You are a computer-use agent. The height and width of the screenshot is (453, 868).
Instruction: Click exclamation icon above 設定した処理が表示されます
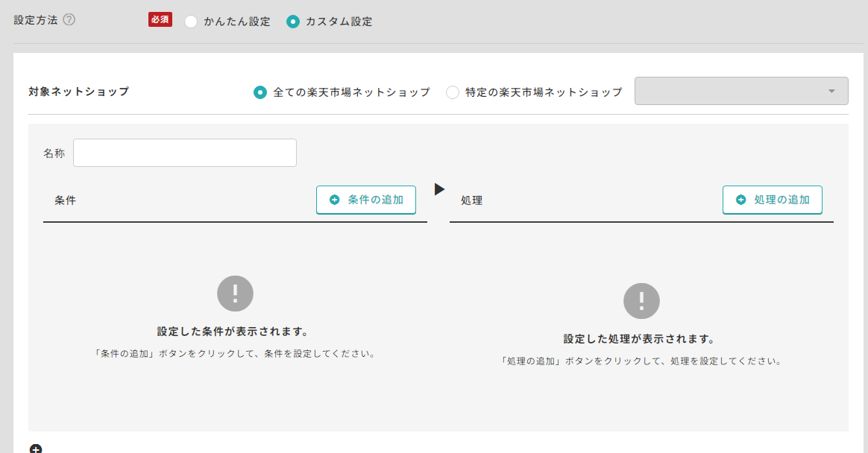(641, 301)
